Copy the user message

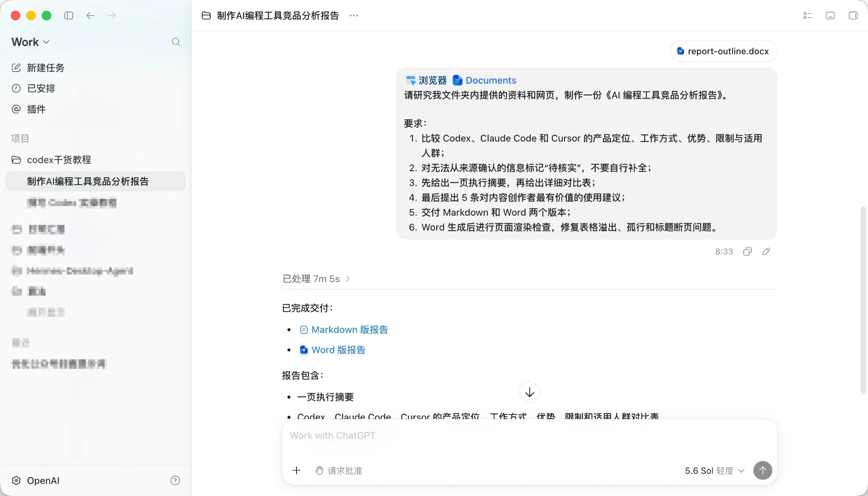[x=747, y=251]
